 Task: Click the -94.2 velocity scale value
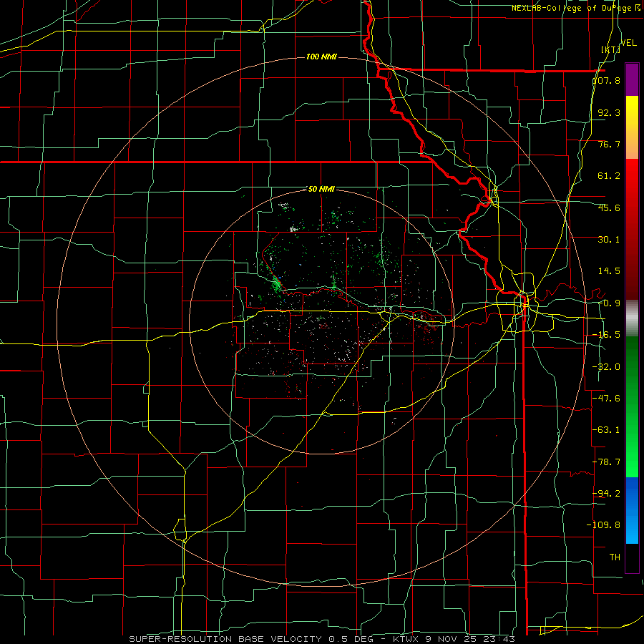coord(606,493)
